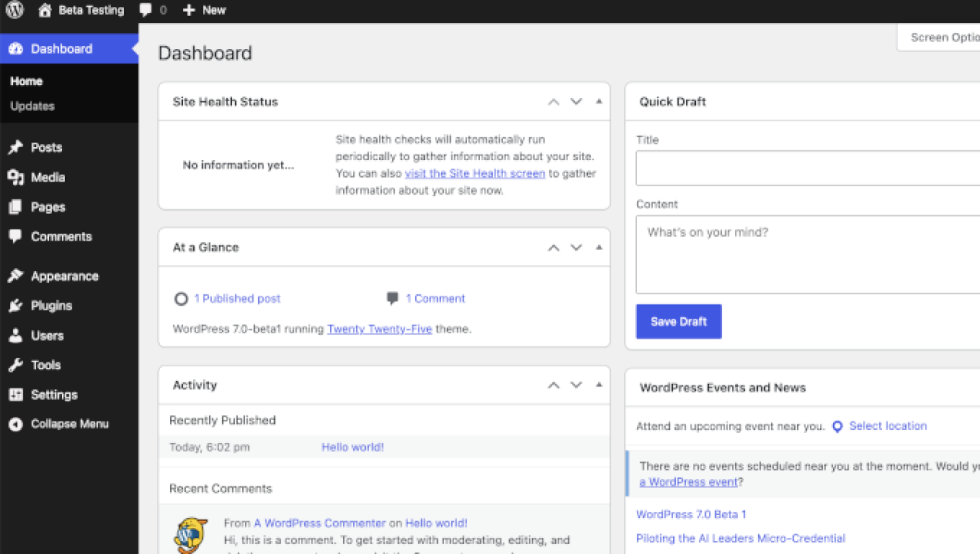Open the Home submenu item
The width and height of the screenshot is (980, 554).
26,81
